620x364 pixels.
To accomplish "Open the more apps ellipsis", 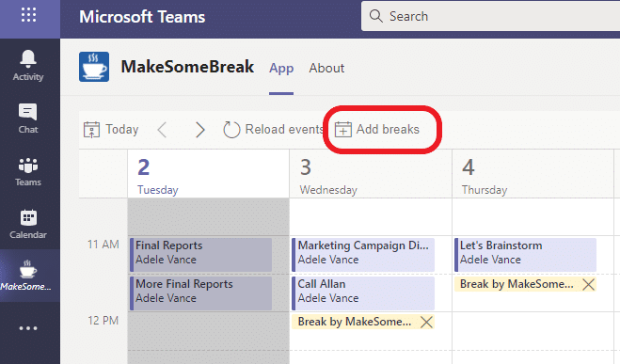I will pyautogui.click(x=28, y=328).
